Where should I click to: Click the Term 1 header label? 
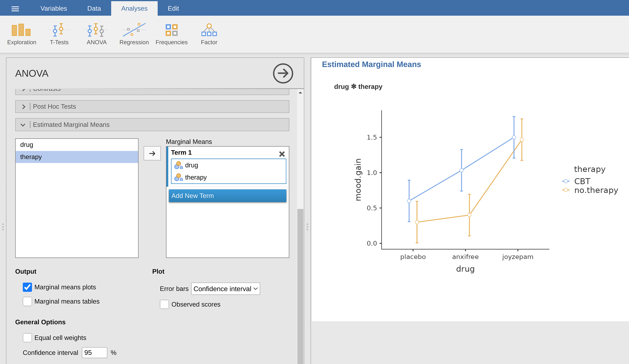click(x=181, y=152)
